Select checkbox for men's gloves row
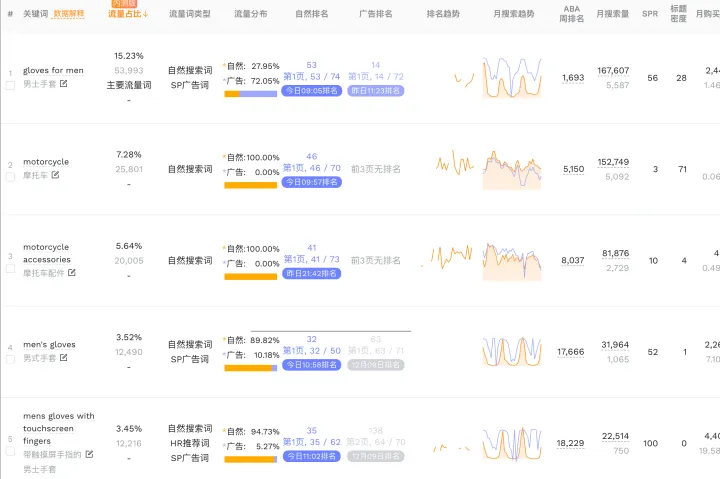 coord(10,360)
